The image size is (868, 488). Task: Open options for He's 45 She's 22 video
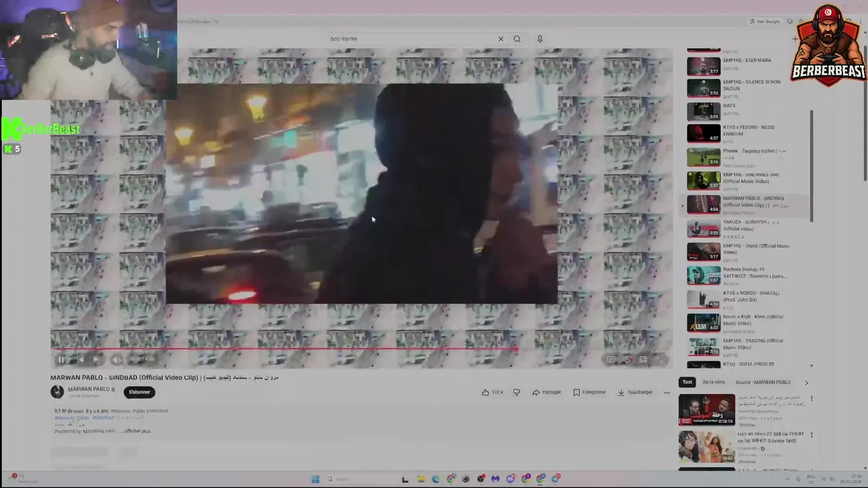(811, 434)
